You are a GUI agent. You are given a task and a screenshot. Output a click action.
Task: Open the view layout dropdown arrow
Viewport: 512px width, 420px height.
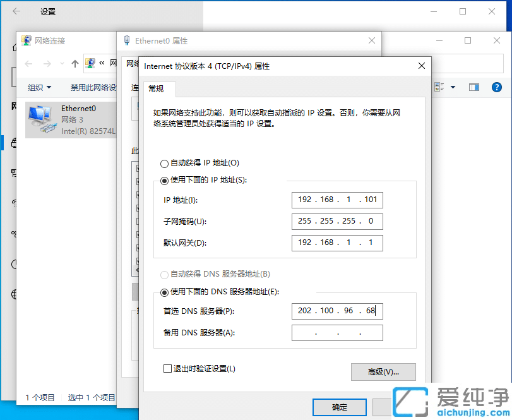click(x=451, y=87)
